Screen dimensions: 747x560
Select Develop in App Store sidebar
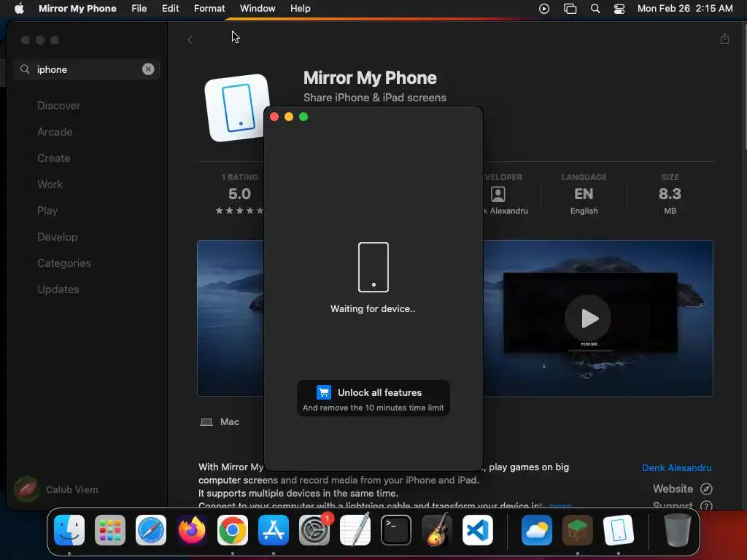[57, 237]
